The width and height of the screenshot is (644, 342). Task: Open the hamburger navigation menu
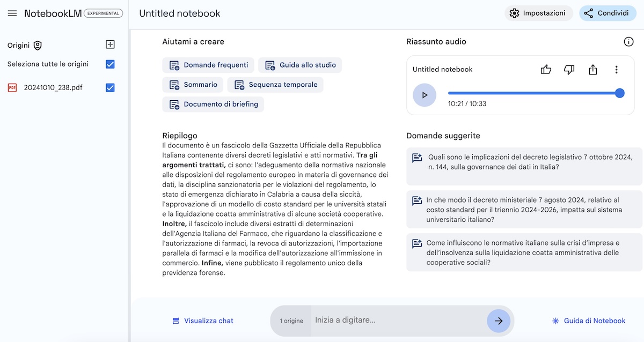[12, 13]
